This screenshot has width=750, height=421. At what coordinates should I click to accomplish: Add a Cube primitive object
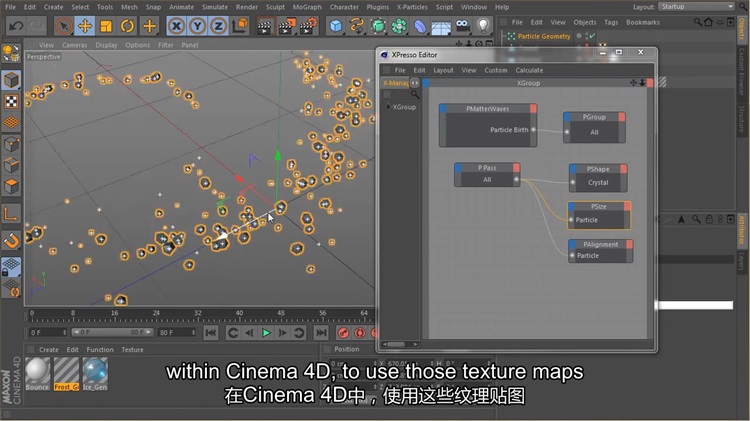336,26
